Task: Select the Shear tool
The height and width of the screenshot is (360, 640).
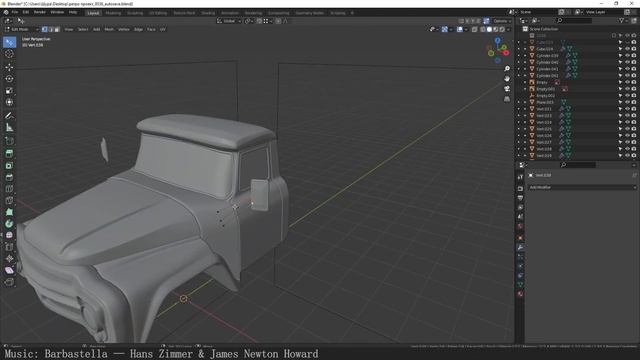Action: [9, 270]
